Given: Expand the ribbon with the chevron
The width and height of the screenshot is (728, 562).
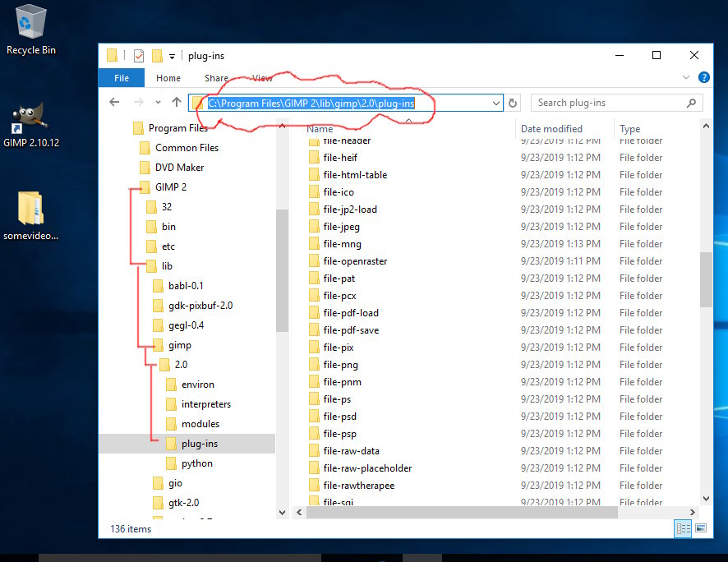Looking at the screenshot, I should click(686, 77).
